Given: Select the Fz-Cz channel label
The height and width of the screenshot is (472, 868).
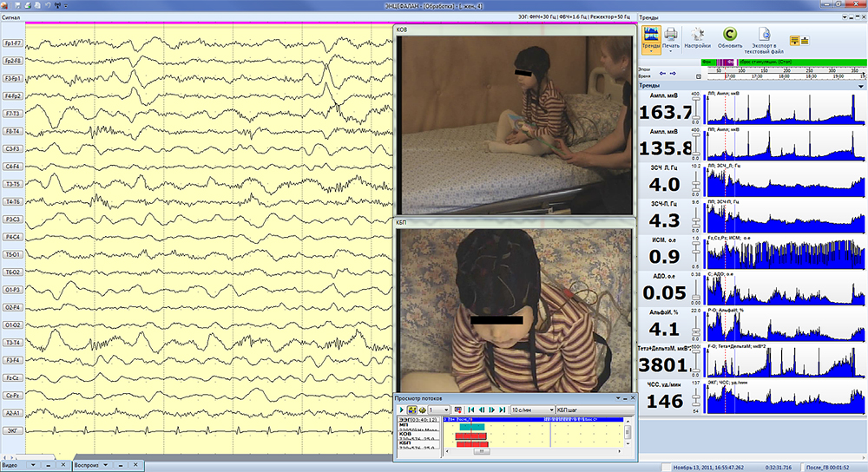Looking at the screenshot, I should [x=13, y=378].
